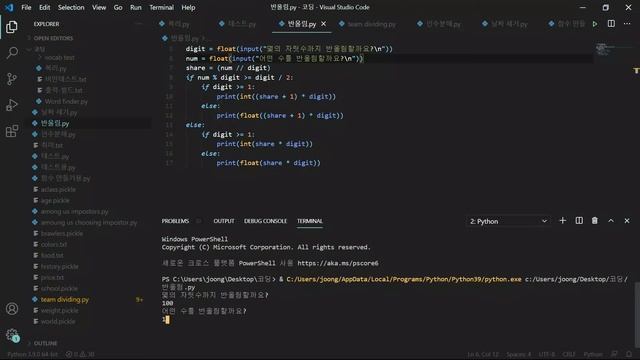640x360 pixels.
Task: Open editor More Actions ellipsis
Action: tap(627, 24)
